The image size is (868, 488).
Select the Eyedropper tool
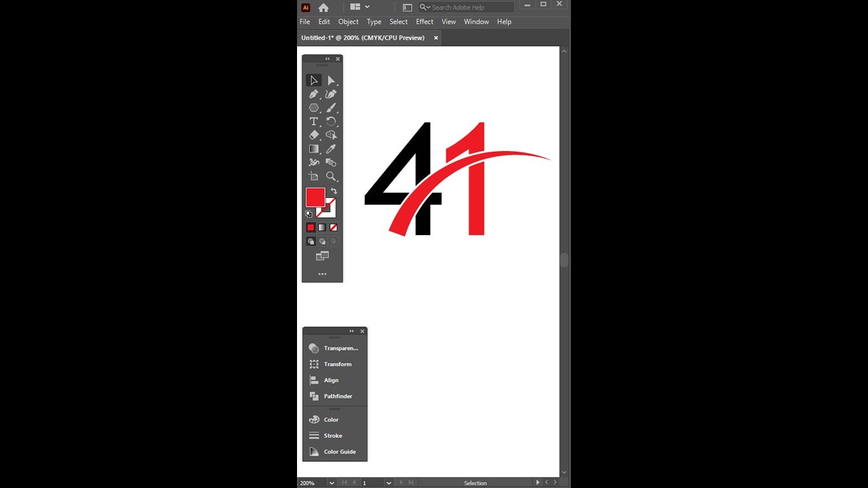coord(331,149)
